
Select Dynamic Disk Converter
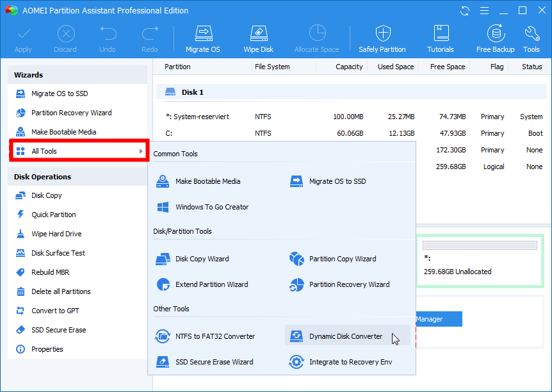[348, 336]
